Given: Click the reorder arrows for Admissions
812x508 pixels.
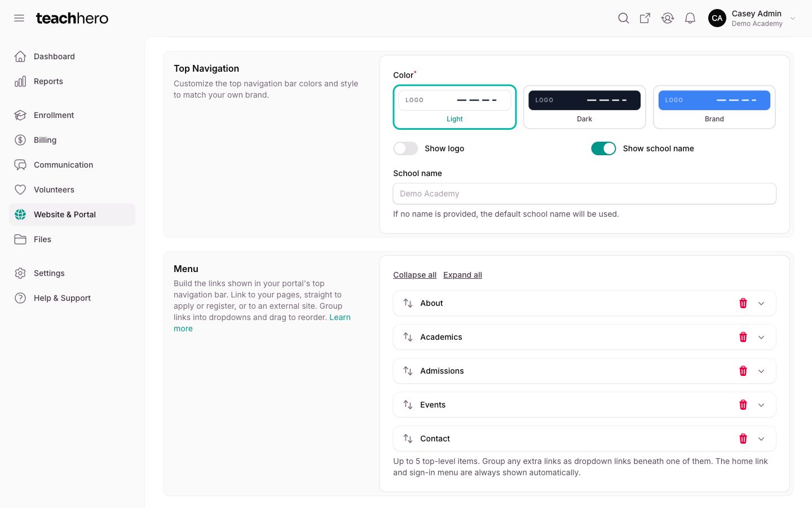Looking at the screenshot, I should click(x=408, y=371).
